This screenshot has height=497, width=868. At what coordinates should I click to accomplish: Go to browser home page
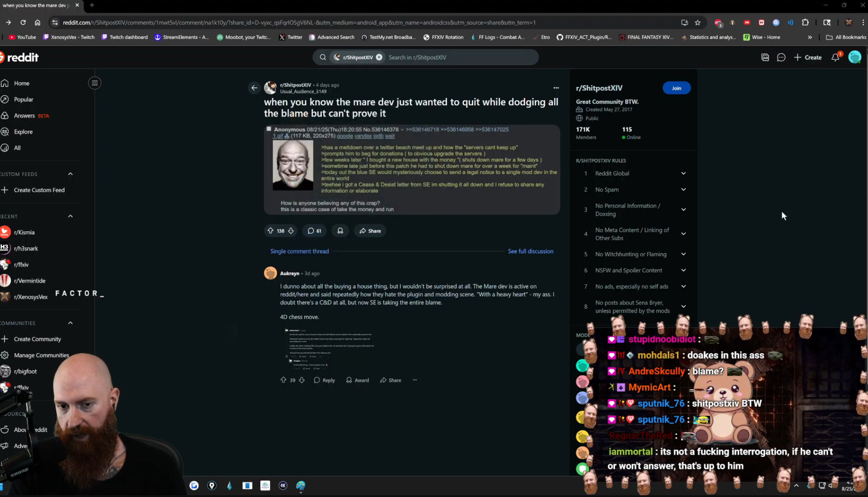pos(37,22)
